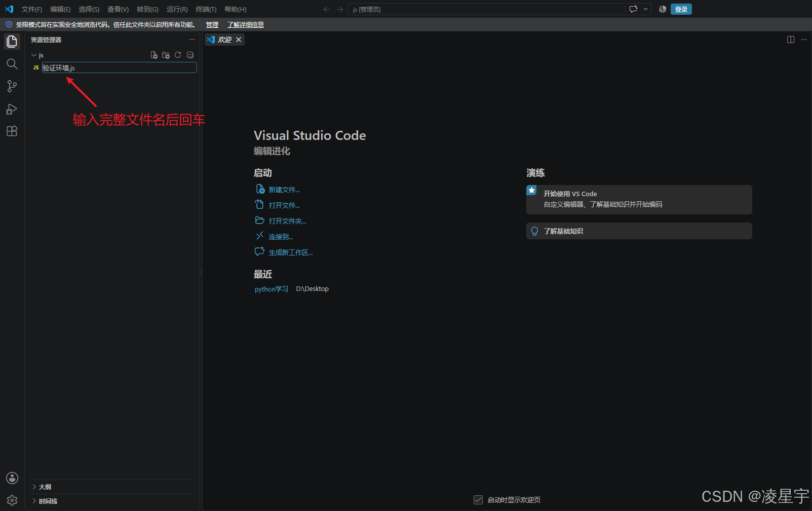The image size is (812, 511).
Task: Open recent folder python学习
Action: [x=272, y=289]
